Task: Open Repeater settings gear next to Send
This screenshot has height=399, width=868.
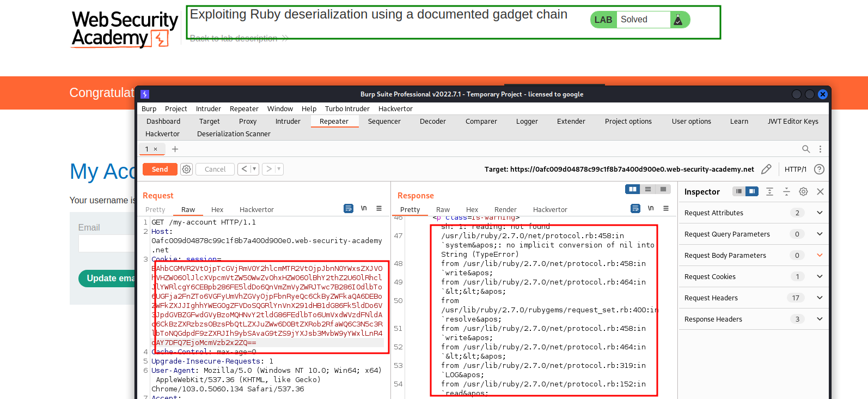Action: click(x=186, y=170)
